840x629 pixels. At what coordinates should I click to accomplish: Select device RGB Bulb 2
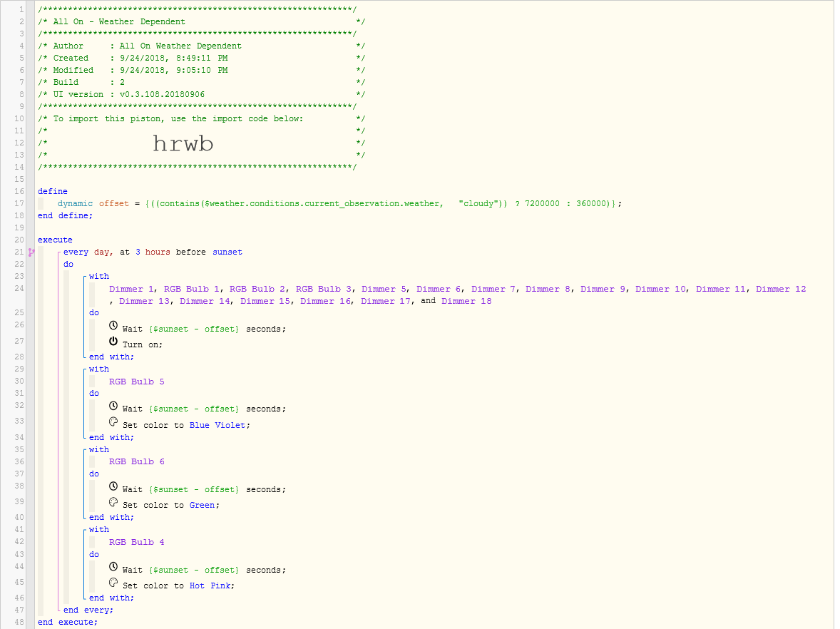(x=257, y=289)
